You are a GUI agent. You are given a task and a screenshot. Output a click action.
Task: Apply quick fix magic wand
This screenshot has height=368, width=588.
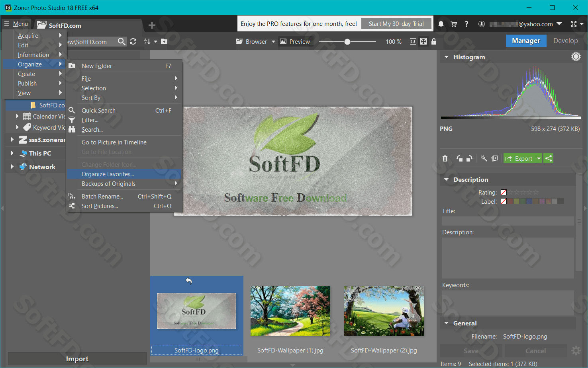coord(484,158)
